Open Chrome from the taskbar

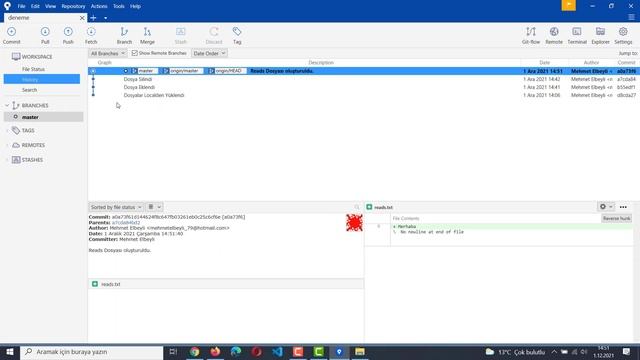pos(195,351)
